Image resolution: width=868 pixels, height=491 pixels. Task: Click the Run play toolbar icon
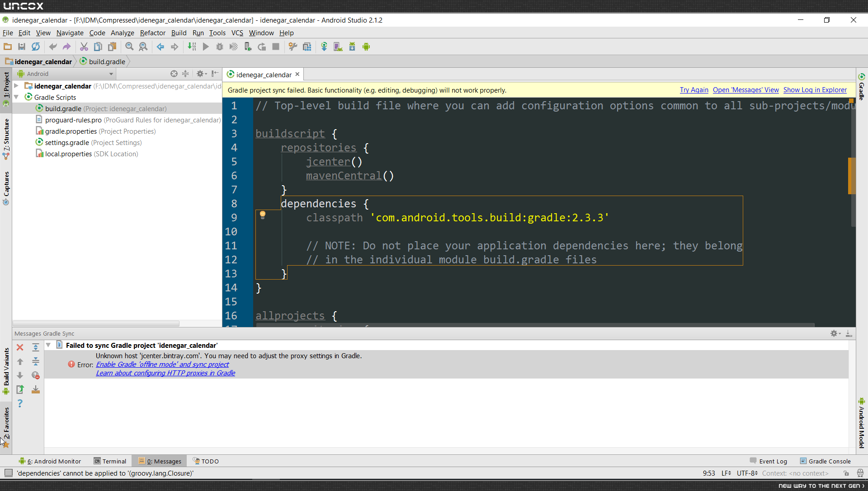206,47
